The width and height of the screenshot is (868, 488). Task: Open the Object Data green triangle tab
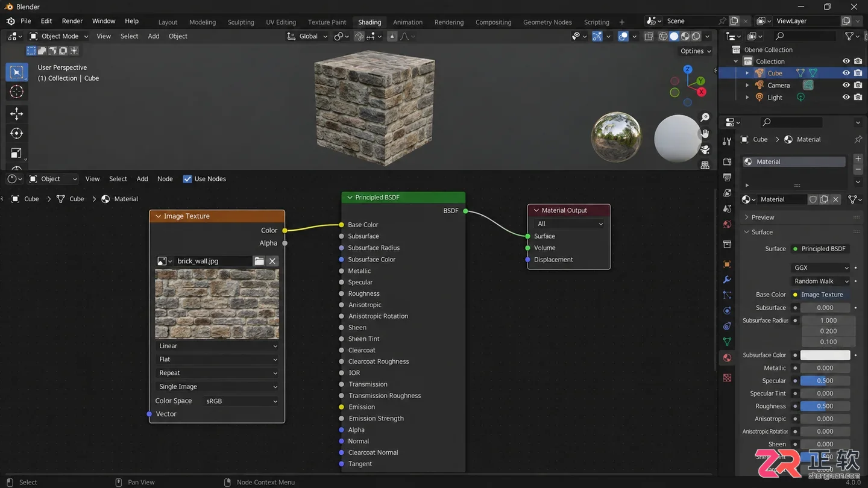(727, 342)
